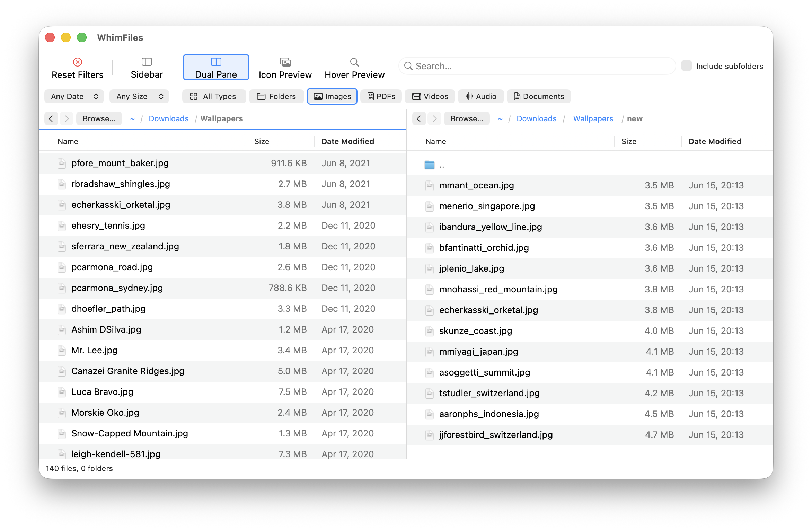Go back in the right pane

click(419, 118)
